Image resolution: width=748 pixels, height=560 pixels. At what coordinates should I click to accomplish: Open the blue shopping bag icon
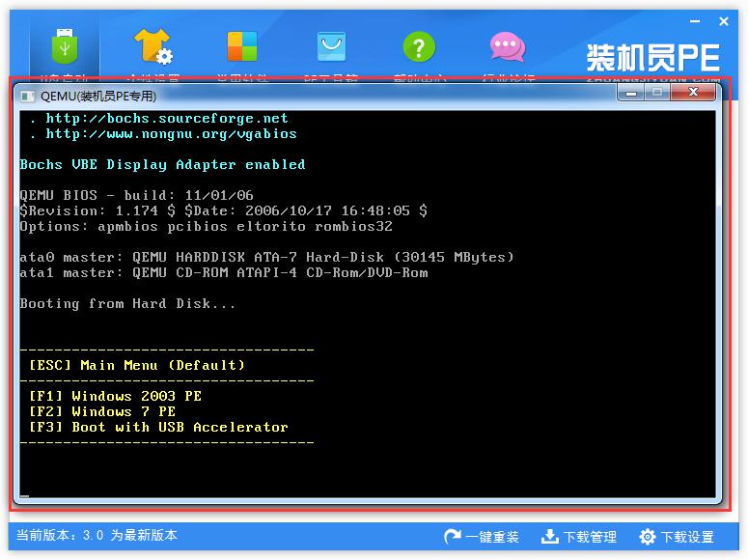(x=331, y=46)
